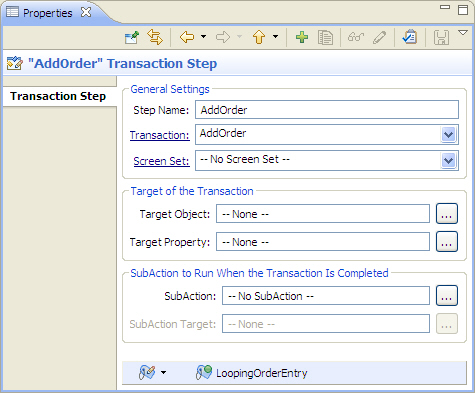The width and height of the screenshot is (475, 393).
Task: Open the Properties view menu triangle
Action: [463, 33]
